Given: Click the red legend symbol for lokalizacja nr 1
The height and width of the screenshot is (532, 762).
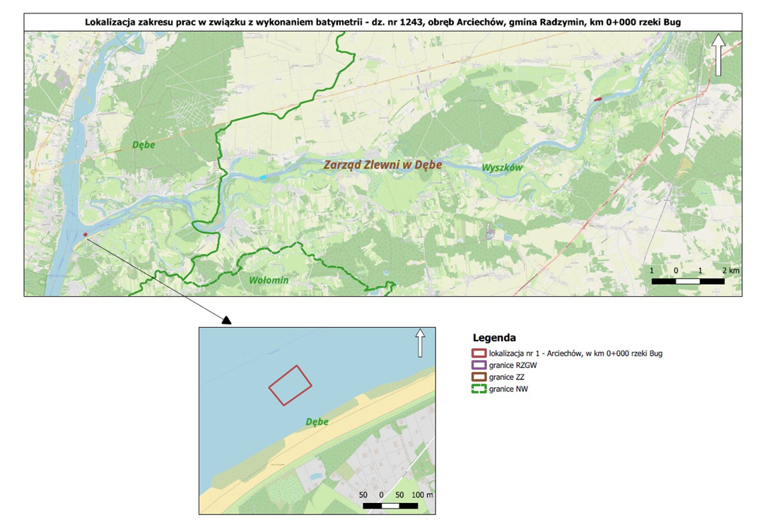Looking at the screenshot, I should [x=479, y=353].
